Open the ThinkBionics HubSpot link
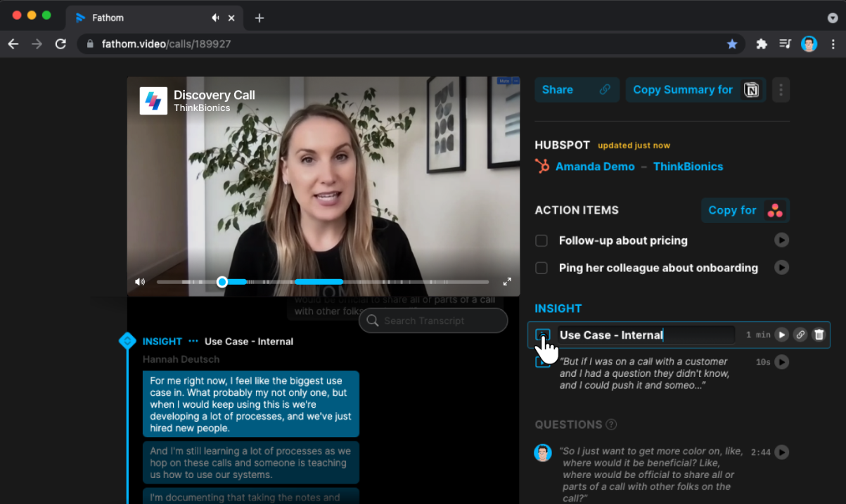 click(688, 166)
